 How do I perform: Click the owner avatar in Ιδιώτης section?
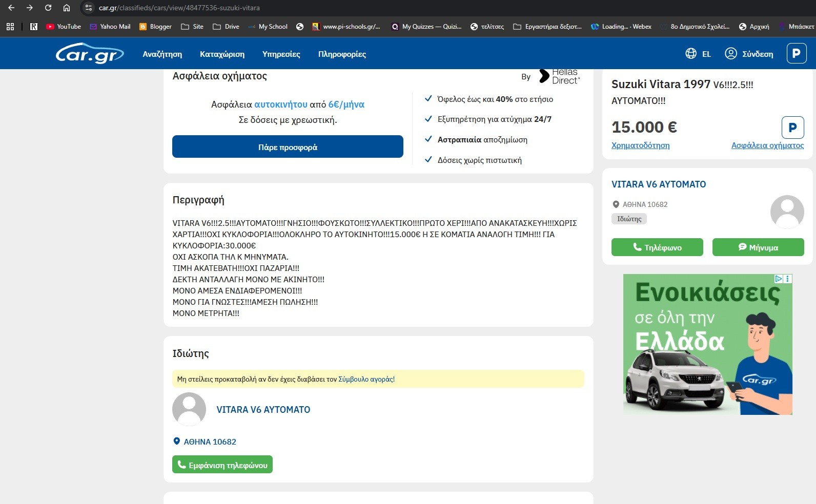click(x=189, y=409)
